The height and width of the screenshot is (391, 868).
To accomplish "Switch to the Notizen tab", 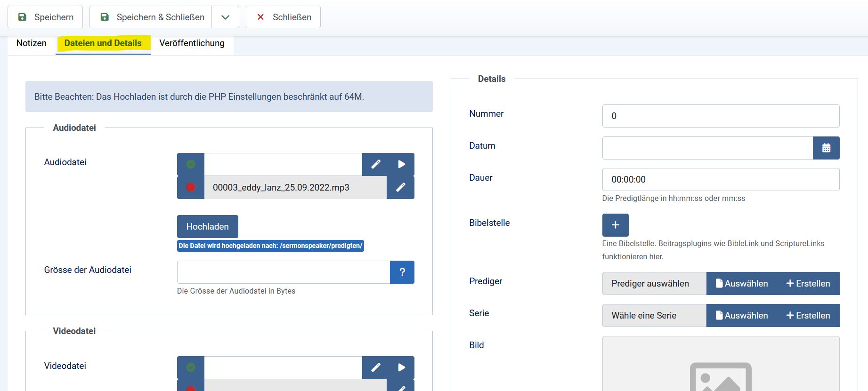I will (x=32, y=43).
